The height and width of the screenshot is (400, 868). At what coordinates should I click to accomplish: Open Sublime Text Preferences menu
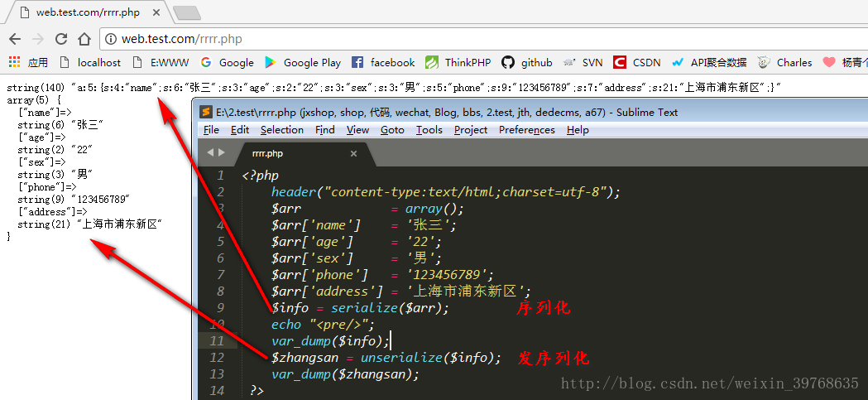527,130
